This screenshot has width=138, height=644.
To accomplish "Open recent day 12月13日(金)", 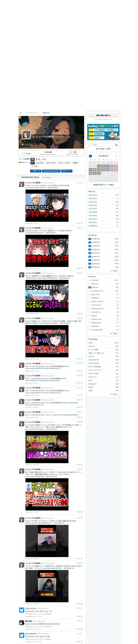I will 93,212.
